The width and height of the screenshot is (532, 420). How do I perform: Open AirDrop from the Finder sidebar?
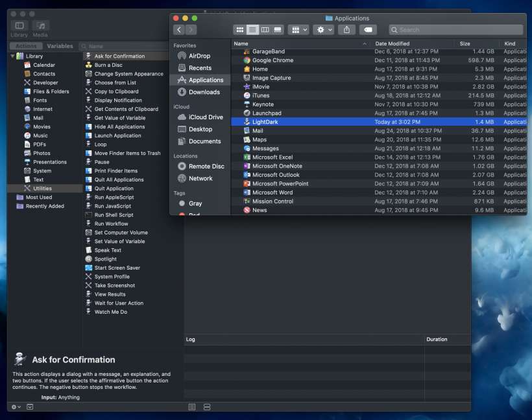pyautogui.click(x=199, y=56)
